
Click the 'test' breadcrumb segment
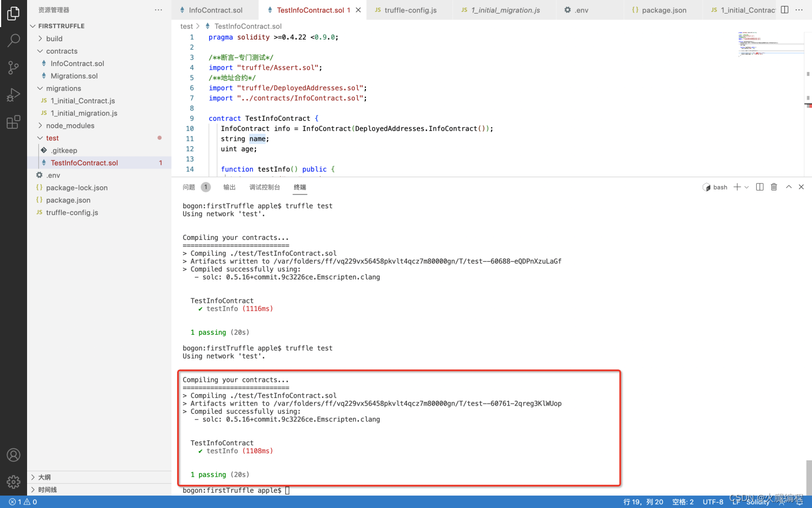[x=187, y=26]
